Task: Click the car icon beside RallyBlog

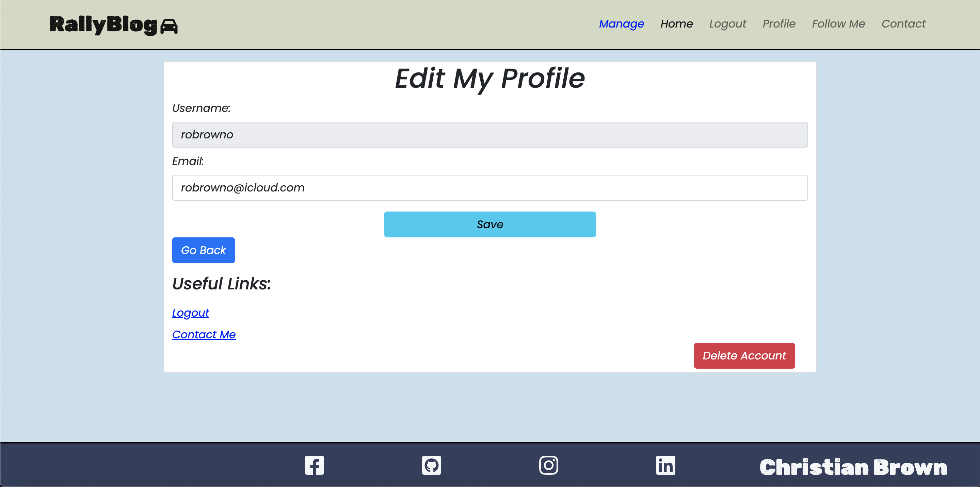Action: [x=169, y=26]
